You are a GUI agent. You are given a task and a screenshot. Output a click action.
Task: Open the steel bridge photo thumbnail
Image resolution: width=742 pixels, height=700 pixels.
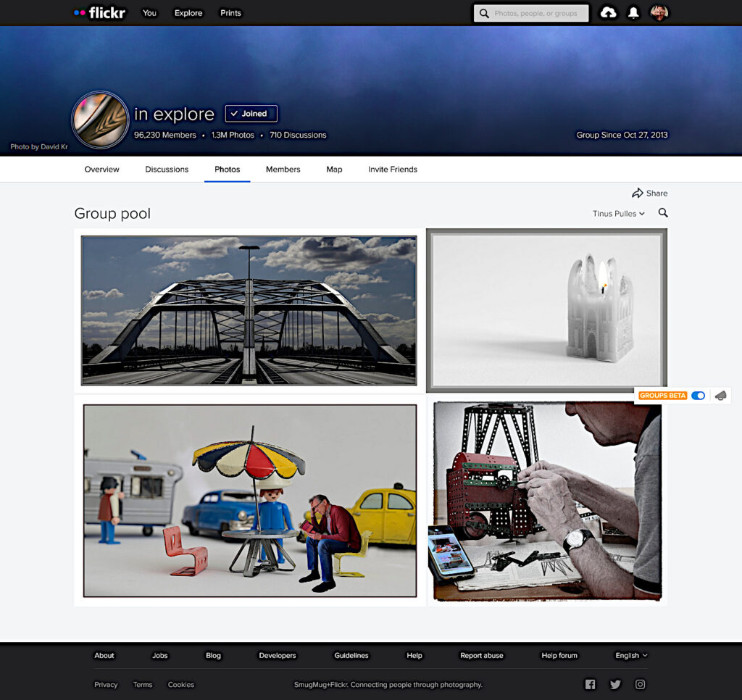pyautogui.click(x=249, y=310)
